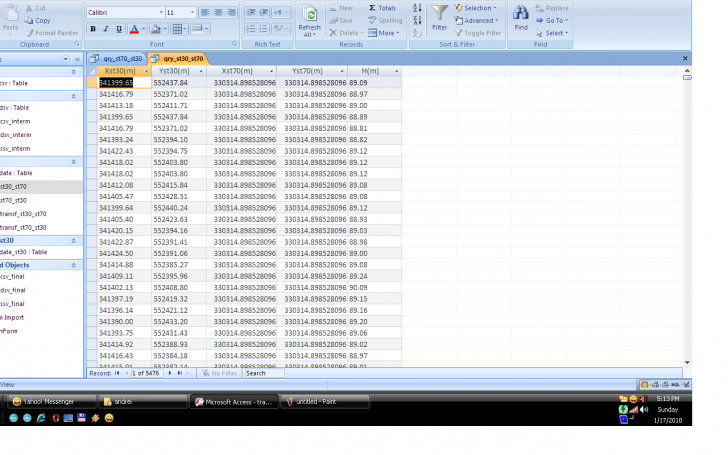Toggle underline formatting
The height and width of the screenshot is (455, 728).
pos(119,29)
